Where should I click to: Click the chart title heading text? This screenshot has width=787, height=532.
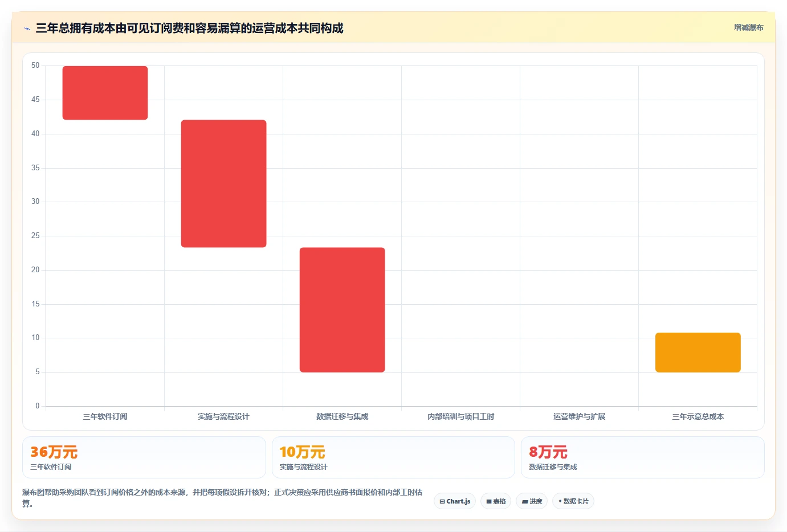[x=189, y=28]
